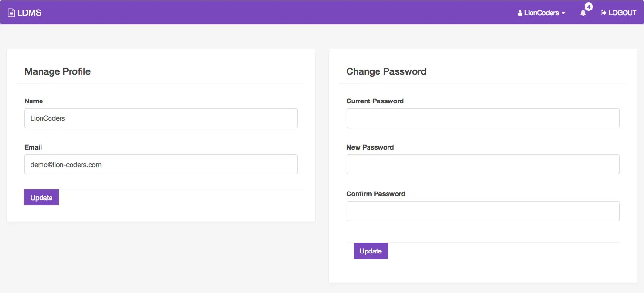Click the Confirm Password input box
Viewport: 644px width, 293px height.
click(x=483, y=211)
